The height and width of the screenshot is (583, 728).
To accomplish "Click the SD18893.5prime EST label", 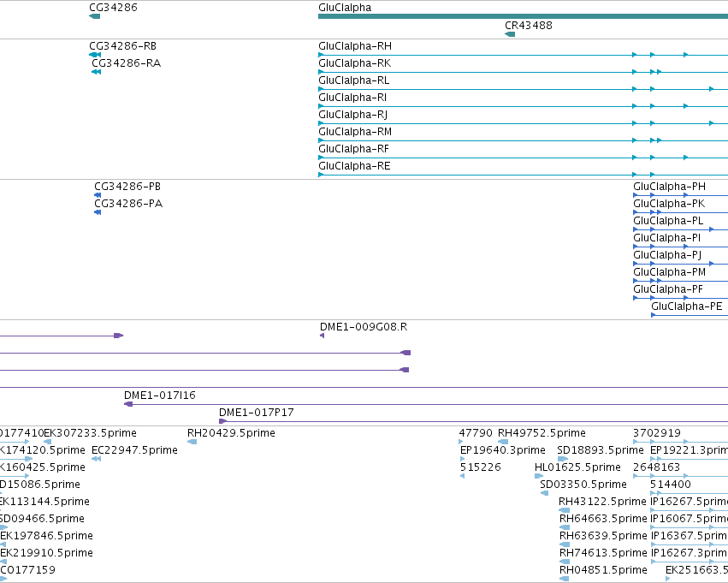I will pos(601,450).
